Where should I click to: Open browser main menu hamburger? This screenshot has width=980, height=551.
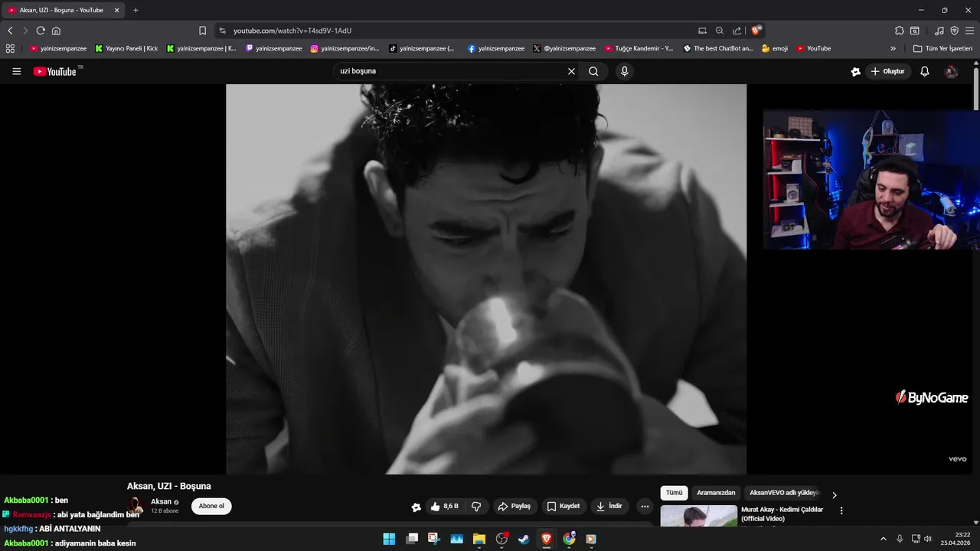click(969, 31)
